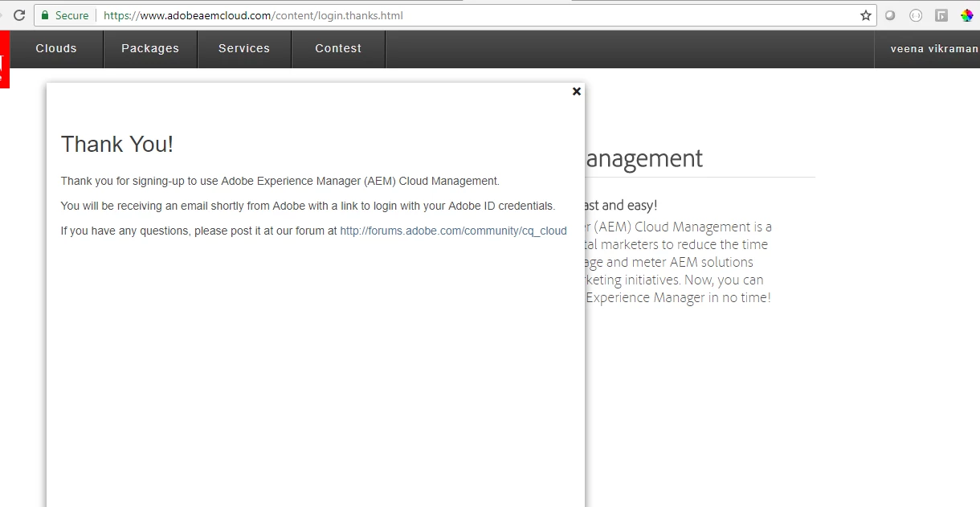Open the brackets extension icon in toolbar

pyautogui.click(x=916, y=15)
